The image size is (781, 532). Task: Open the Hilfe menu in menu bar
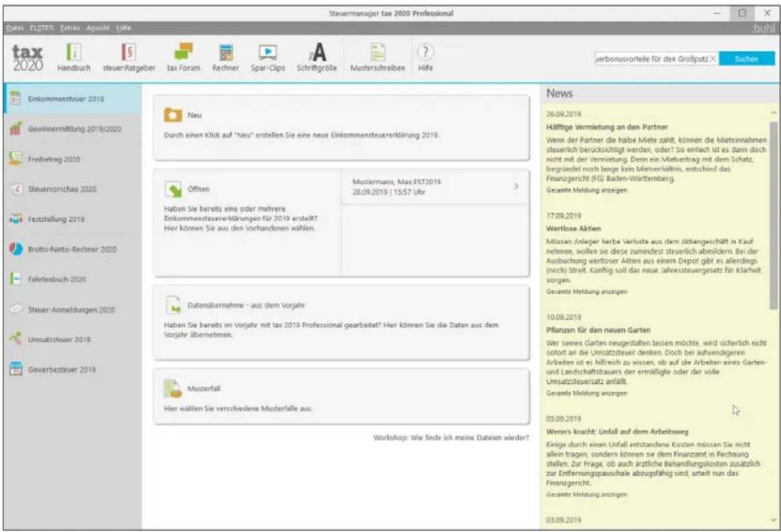point(124,28)
